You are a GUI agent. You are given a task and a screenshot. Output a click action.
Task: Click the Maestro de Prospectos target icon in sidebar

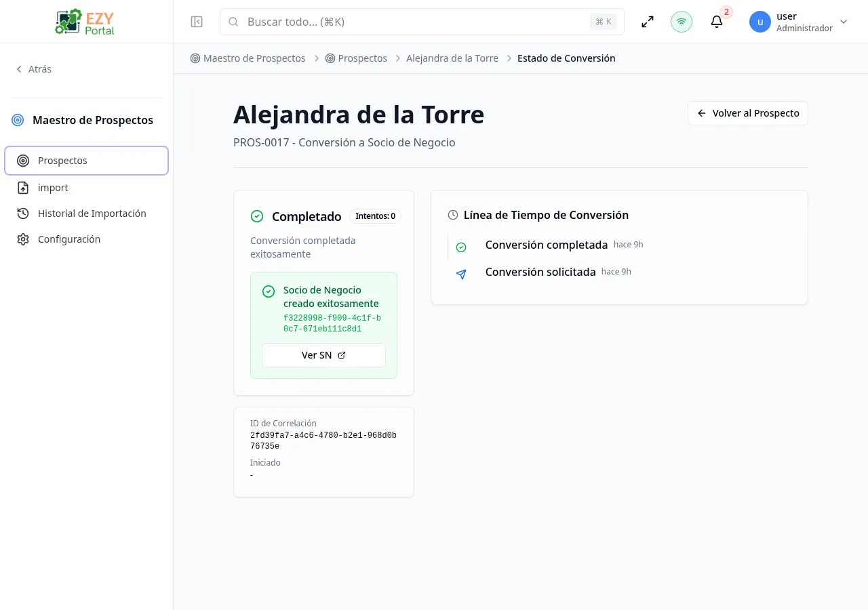[x=18, y=120]
